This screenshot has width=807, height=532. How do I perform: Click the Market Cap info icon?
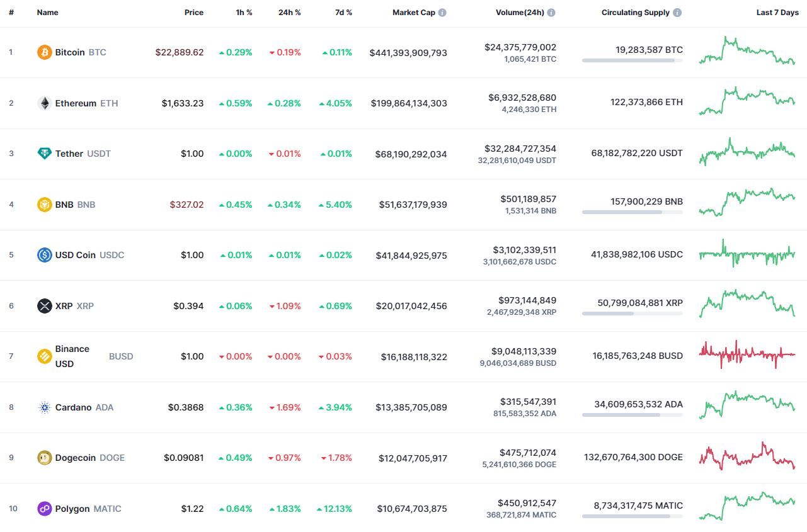(442, 13)
